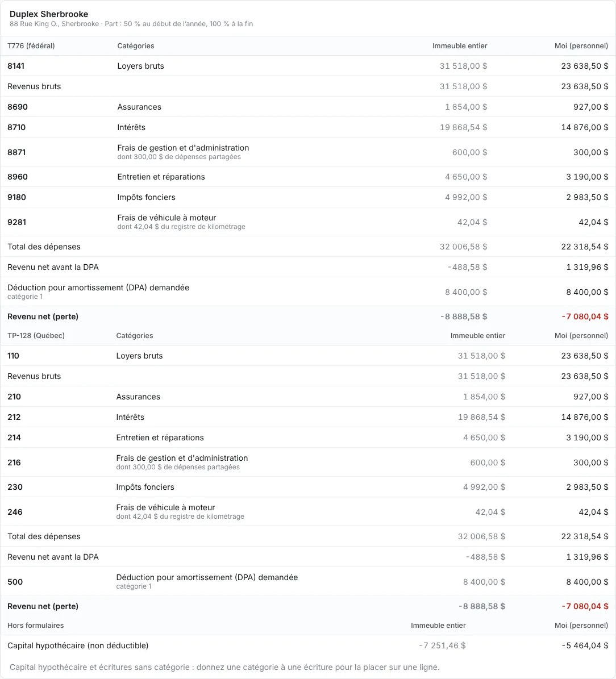Click Québec line code "500" for DPA
616x679 pixels.
point(15,582)
